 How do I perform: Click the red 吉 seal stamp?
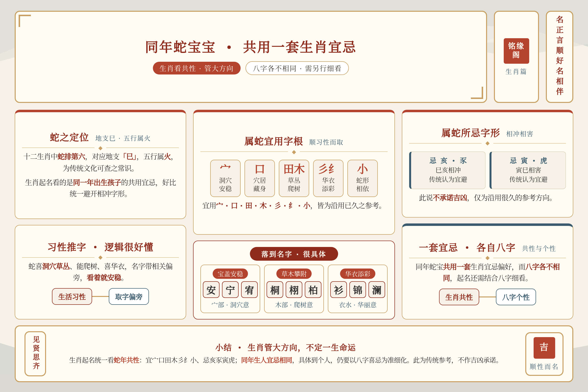click(x=544, y=348)
